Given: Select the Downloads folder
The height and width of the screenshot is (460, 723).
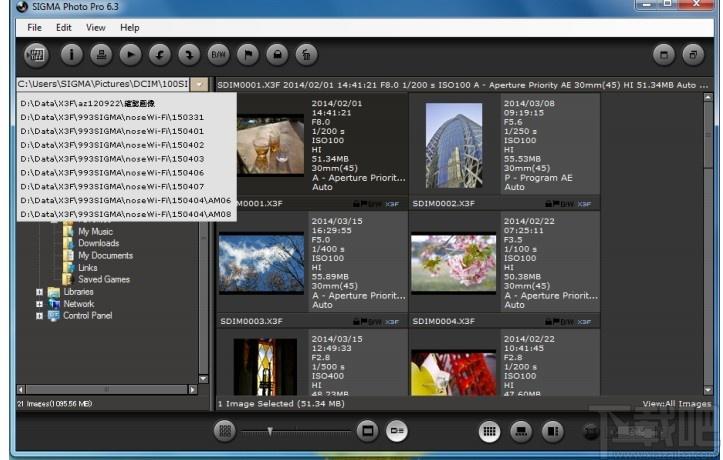Looking at the screenshot, I should coord(98,243).
